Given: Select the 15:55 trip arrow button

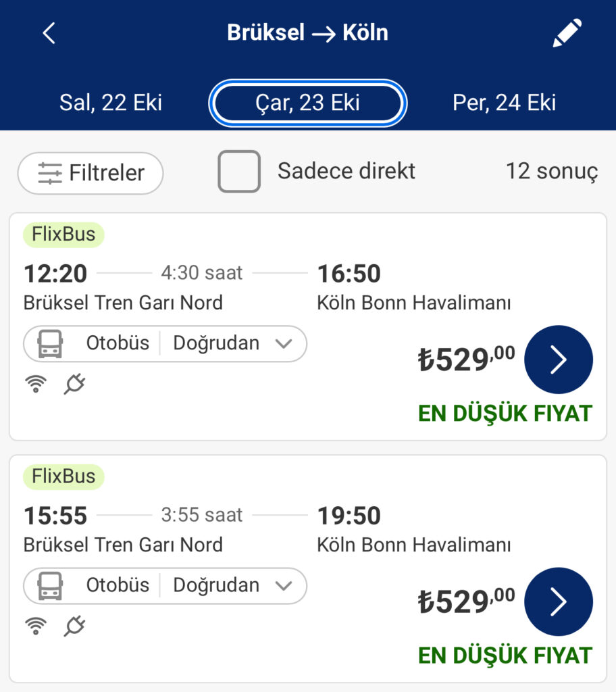Looking at the screenshot, I should point(558,601).
